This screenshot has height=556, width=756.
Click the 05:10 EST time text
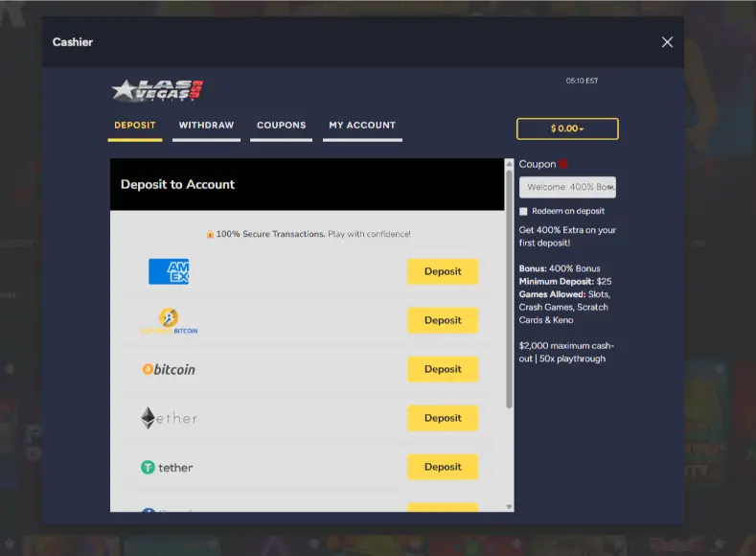tap(582, 81)
